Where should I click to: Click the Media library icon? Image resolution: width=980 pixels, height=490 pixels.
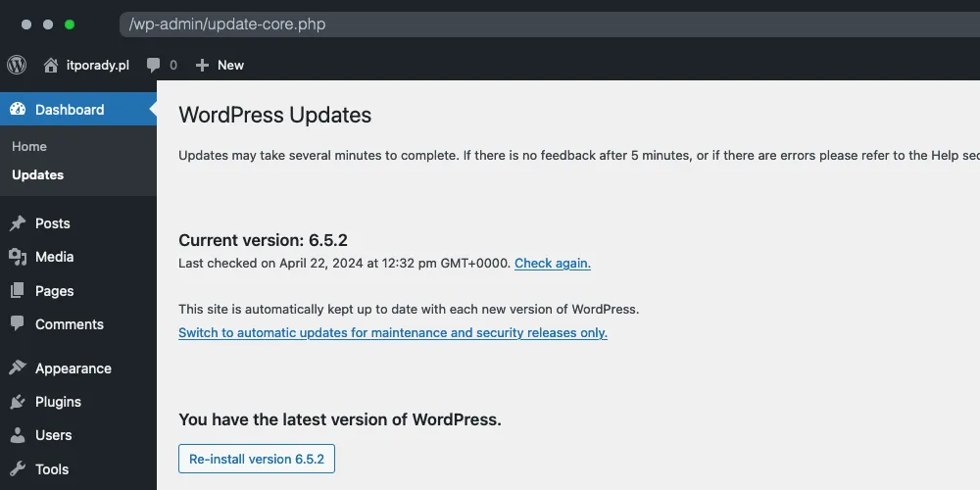tap(18, 257)
